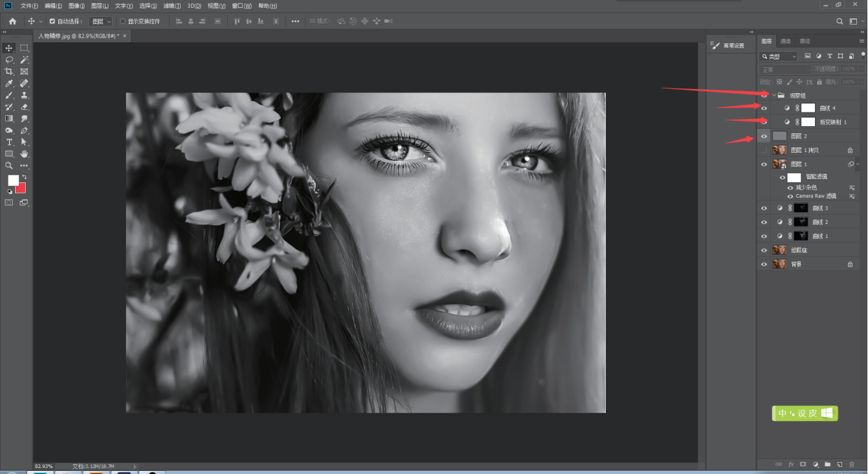The height and width of the screenshot is (474, 868).
Task: Click the zoom percentage field 82.93%
Action: click(44, 466)
